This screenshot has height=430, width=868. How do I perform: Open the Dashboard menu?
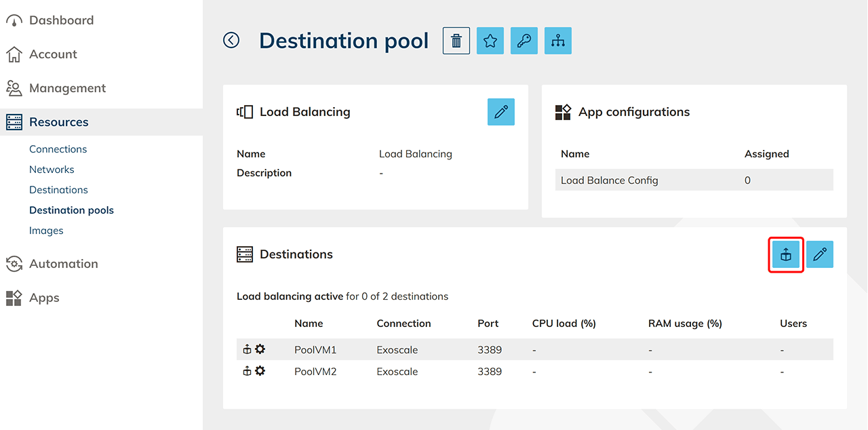(61, 20)
